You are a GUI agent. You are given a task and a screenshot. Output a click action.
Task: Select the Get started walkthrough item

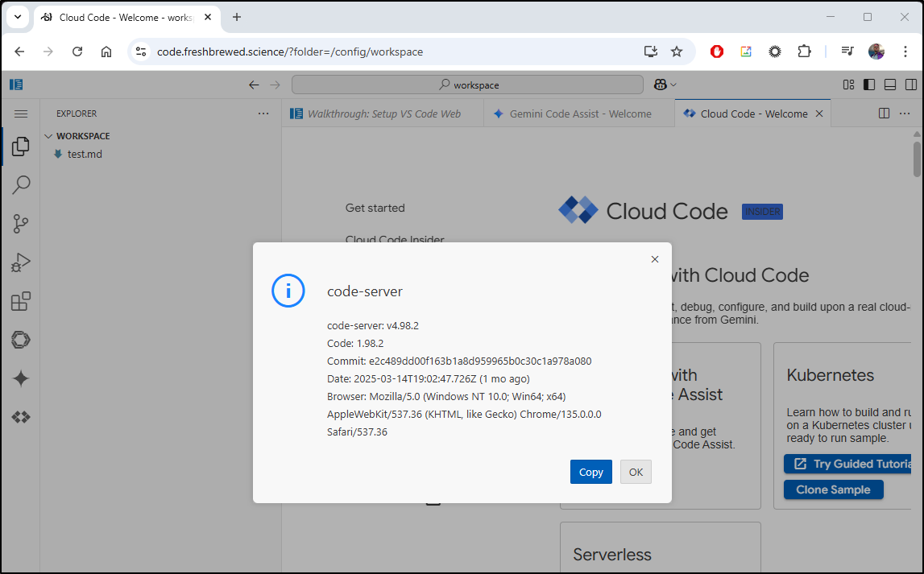(375, 208)
